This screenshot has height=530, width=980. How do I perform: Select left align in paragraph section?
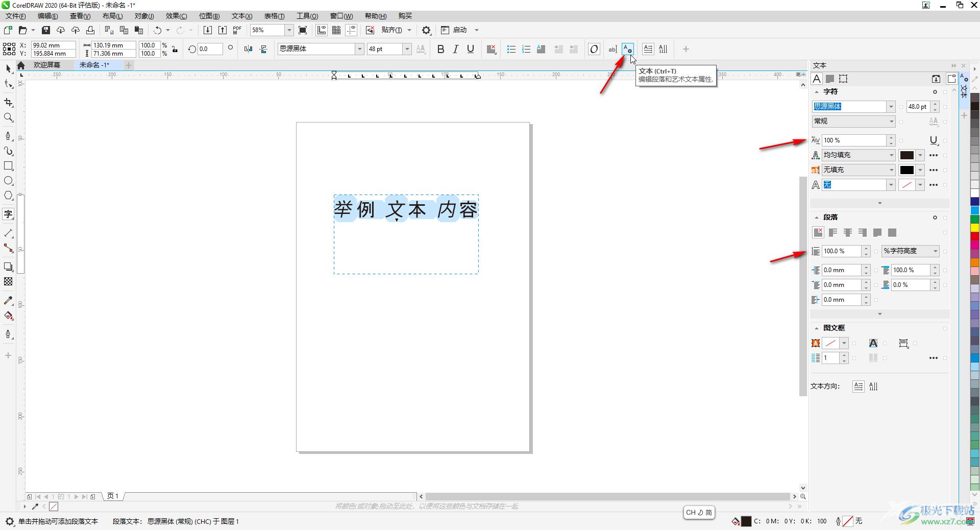[833, 232]
